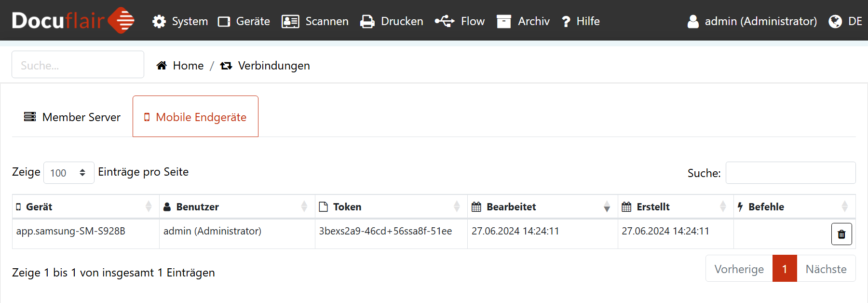Select the app.samsung-SM-S928B device cell
868x303 pixels.
[x=86, y=234]
